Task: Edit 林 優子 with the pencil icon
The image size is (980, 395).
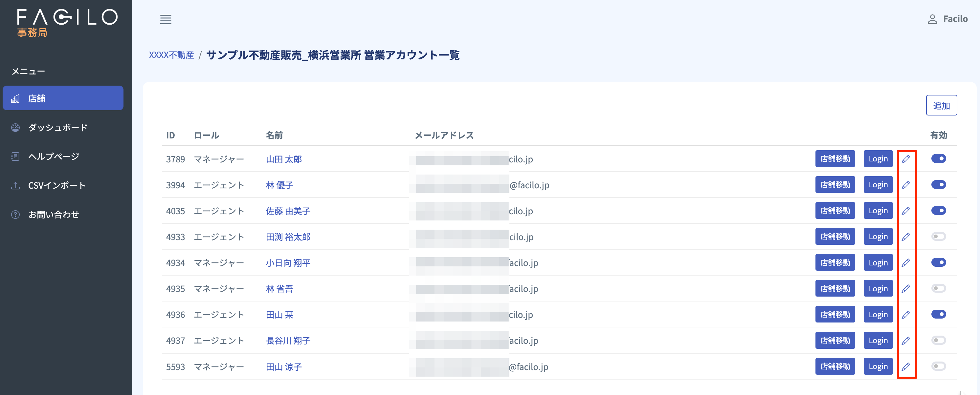Action: click(906, 185)
